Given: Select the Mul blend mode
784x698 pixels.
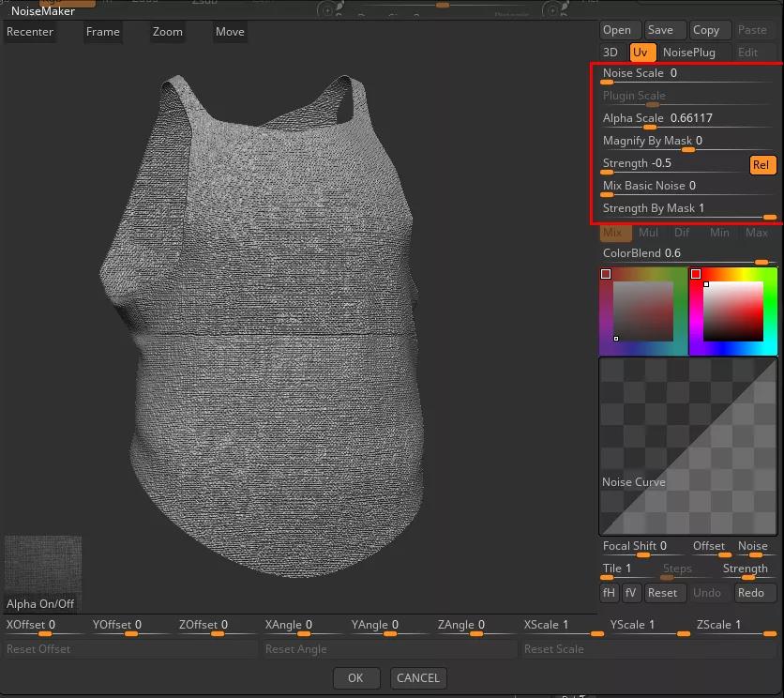Looking at the screenshot, I should click(648, 233).
